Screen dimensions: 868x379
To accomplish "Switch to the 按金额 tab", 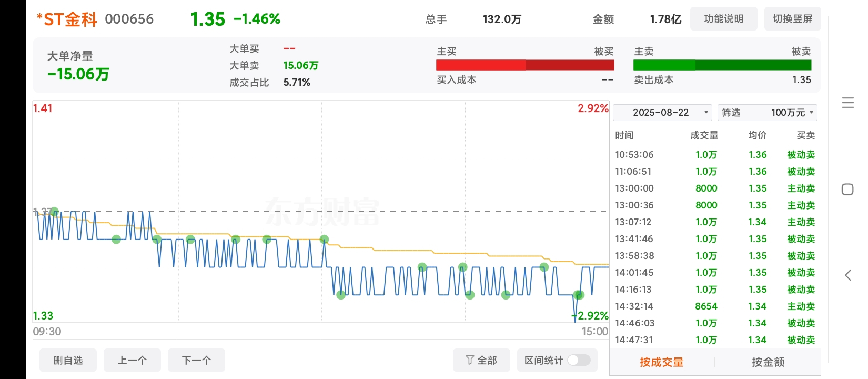I will [x=768, y=362].
